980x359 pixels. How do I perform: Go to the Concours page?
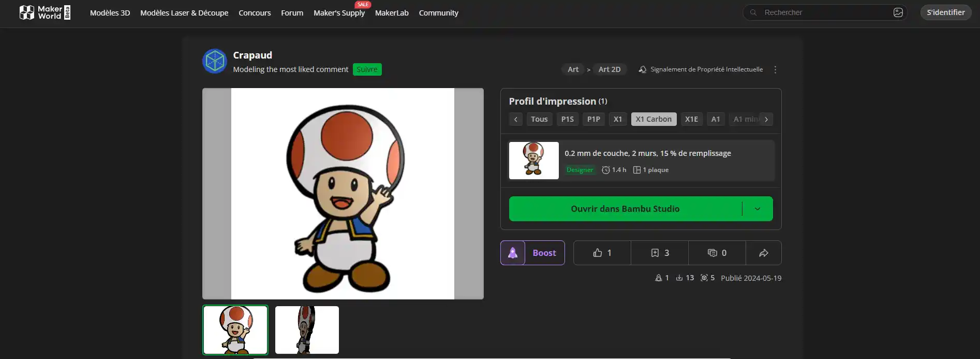click(255, 13)
